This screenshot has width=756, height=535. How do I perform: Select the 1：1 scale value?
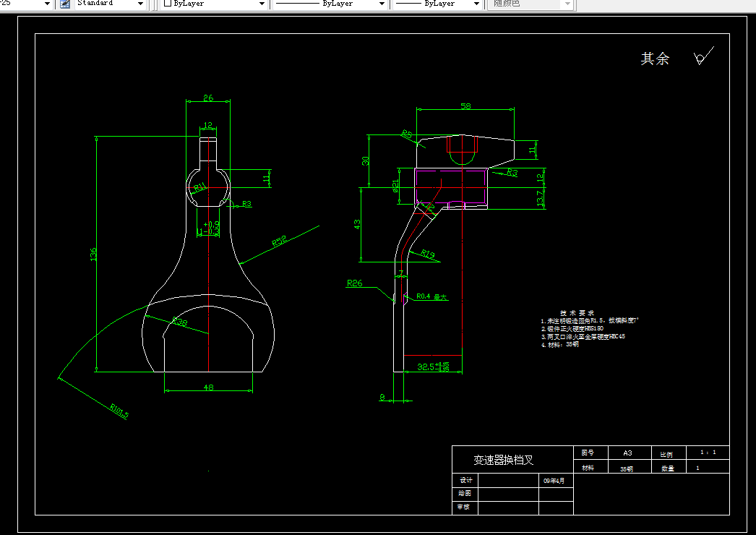pyautogui.click(x=708, y=453)
